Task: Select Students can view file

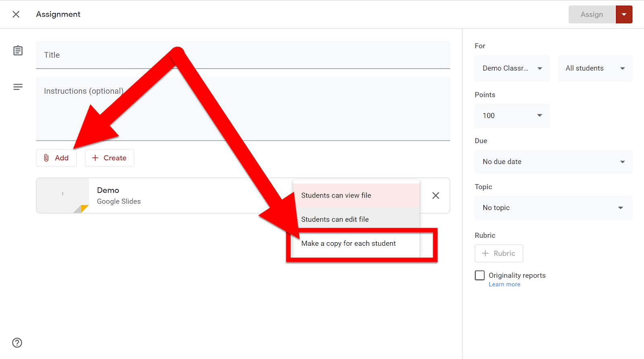Action: click(x=356, y=195)
